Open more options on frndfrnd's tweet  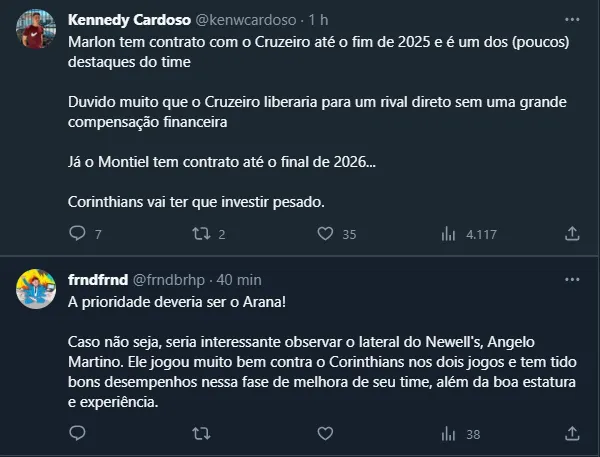click(x=571, y=278)
